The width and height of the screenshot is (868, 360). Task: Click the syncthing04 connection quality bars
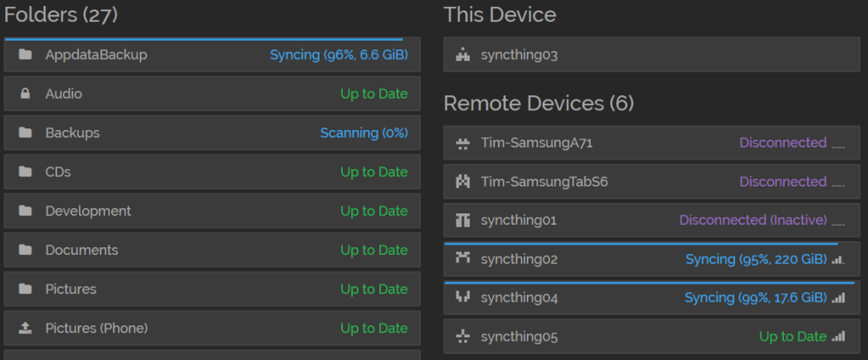click(838, 298)
